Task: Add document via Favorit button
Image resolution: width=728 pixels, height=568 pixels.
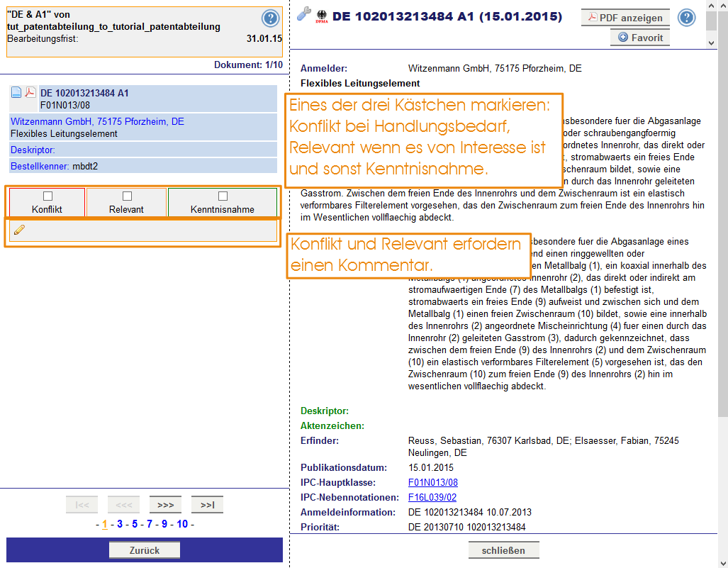Action: [640, 38]
